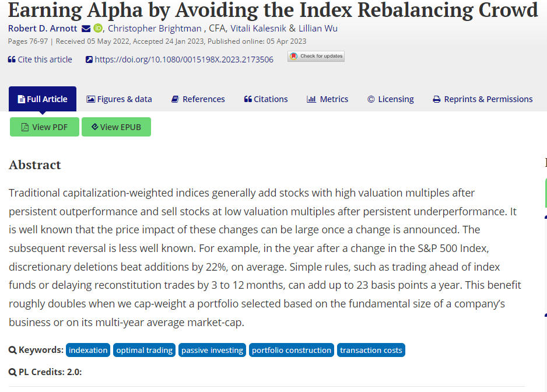Image resolution: width=547 pixels, height=392 pixels.
Task: Open the doi.org article link
Action: tap(184, 60)
